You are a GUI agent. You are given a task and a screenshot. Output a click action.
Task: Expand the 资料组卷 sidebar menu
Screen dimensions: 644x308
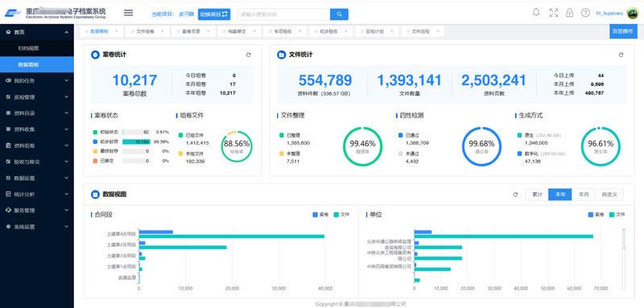click(x=37, y=146)
